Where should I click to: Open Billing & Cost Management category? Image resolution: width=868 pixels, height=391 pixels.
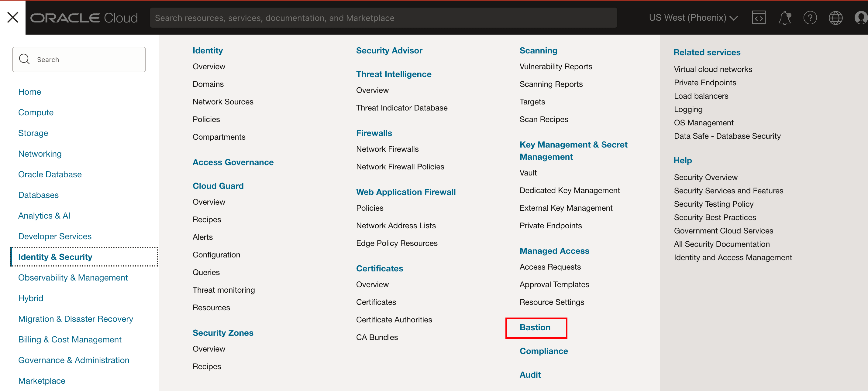coord(70,339)
